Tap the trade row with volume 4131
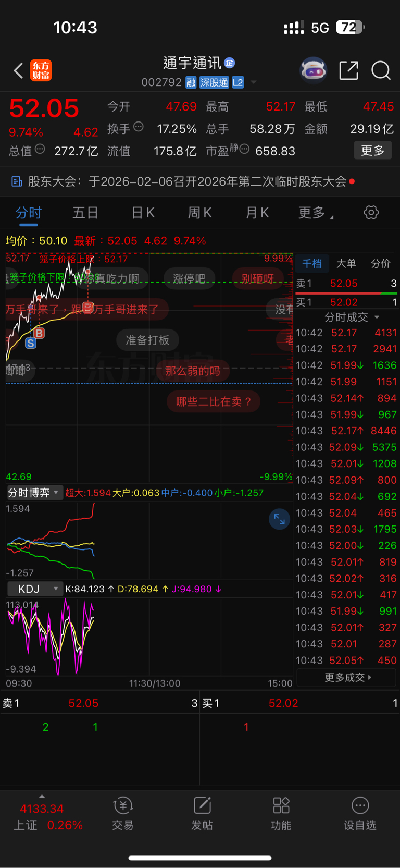Viewport: 400px width, 868px height. pos(346,333)
